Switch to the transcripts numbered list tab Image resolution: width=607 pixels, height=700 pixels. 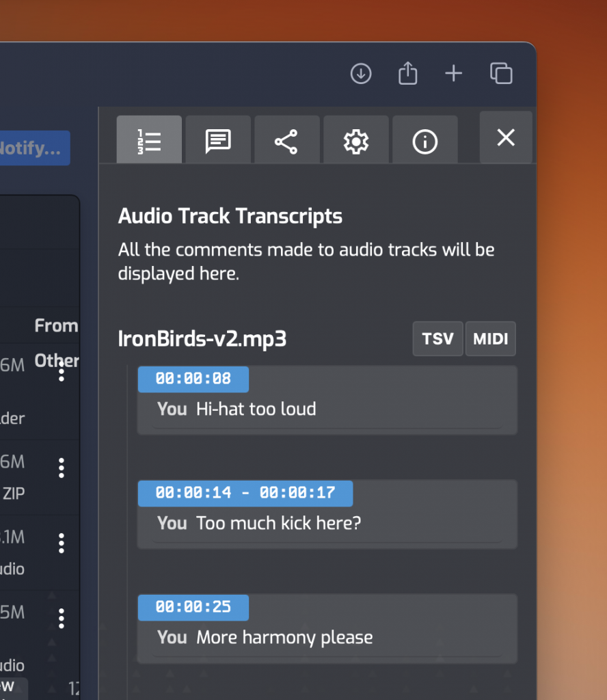click(x=149, y=140)
